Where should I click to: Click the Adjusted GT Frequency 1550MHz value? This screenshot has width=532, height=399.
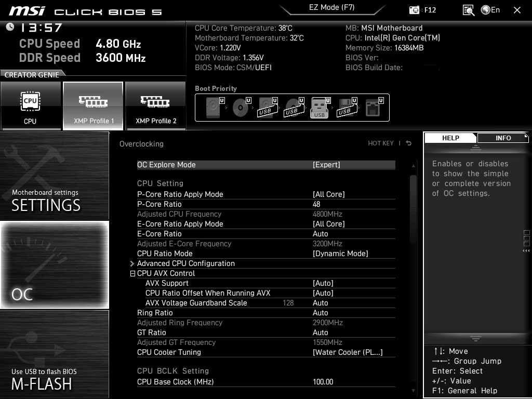tap(327, 342)
